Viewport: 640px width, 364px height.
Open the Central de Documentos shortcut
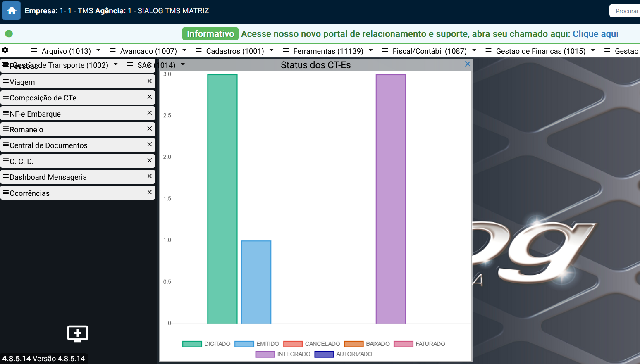pyautogui.click(x=48, y=145)
